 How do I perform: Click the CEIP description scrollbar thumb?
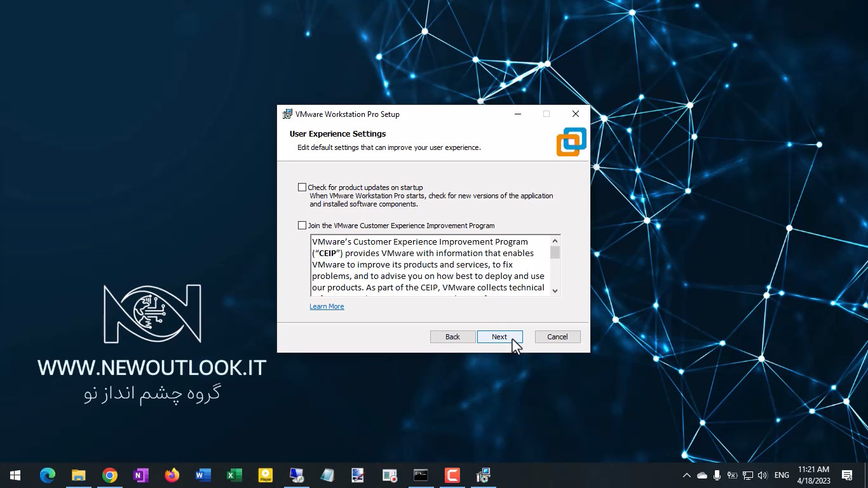555,252
